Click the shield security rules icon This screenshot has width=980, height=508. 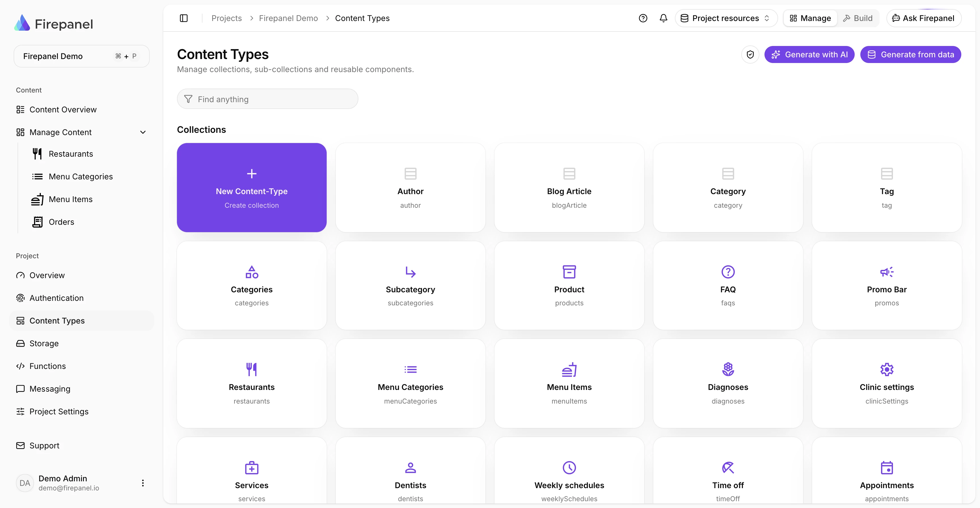click(x=750, y=54)
